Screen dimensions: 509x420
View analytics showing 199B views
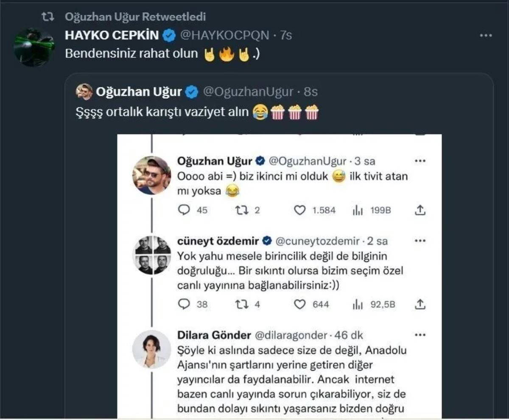pyautogui.click(x=357, y=210)
